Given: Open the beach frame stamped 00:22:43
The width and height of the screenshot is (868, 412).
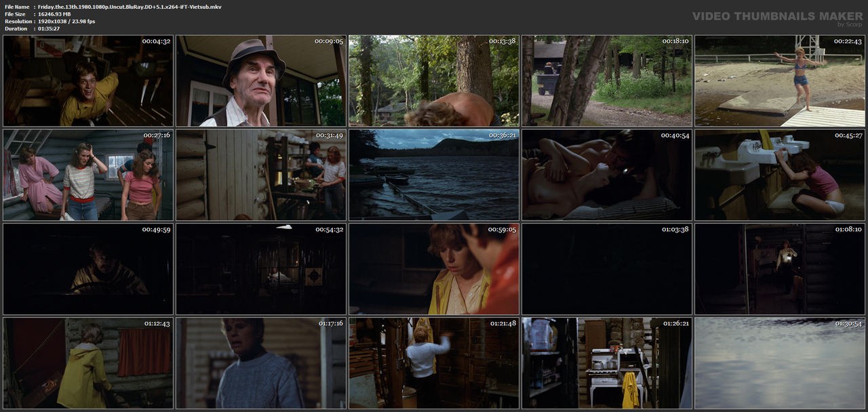Looking at the screenshot, I should pyautogui.click(x=780, y=81).
